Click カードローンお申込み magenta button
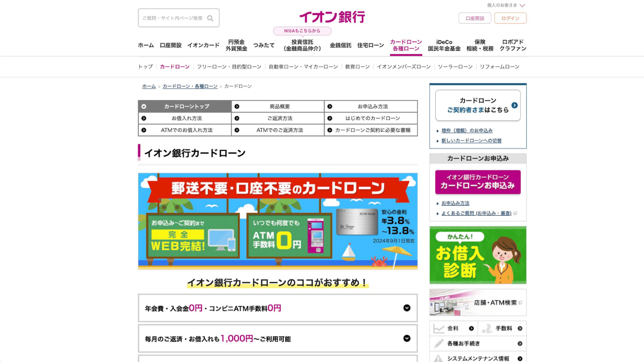The width and height of the screenshot is (644, 362). click(x=478, y=182)
